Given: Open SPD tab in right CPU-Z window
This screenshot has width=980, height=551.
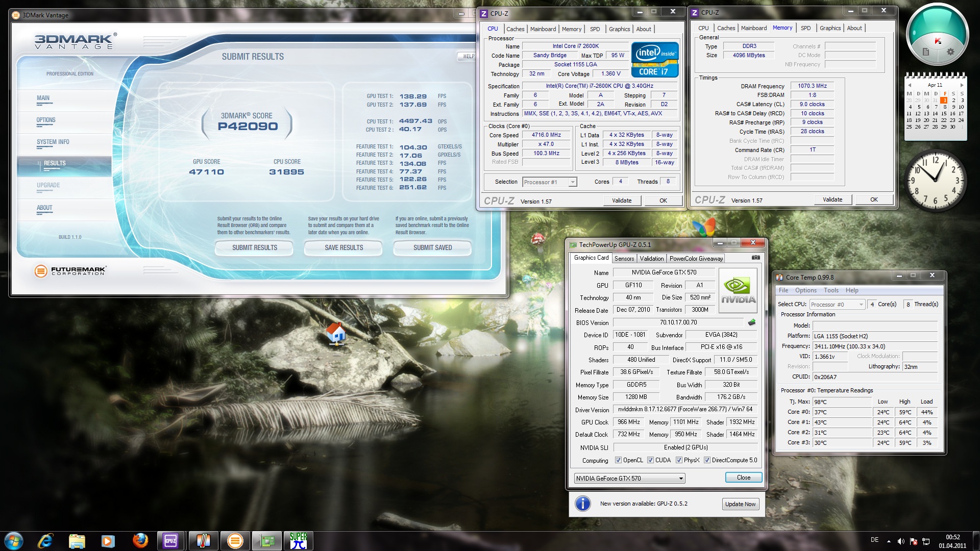Looking at the screenshot, I should point(805,28).
